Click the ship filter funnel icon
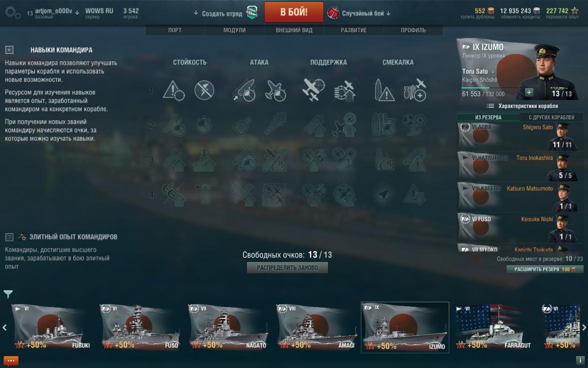 tap(8, 294)
